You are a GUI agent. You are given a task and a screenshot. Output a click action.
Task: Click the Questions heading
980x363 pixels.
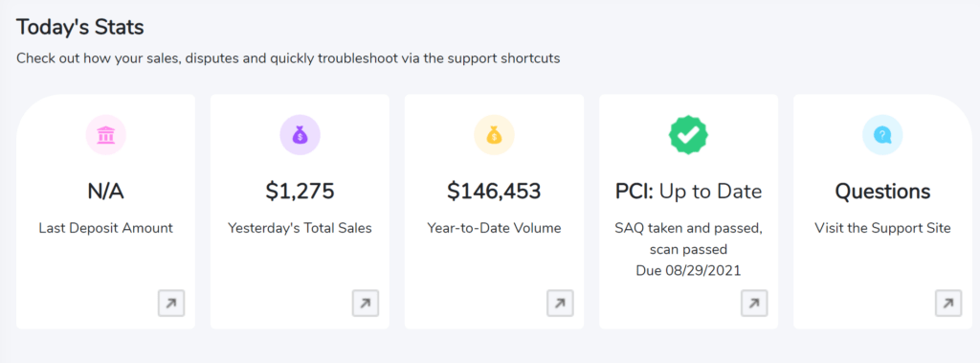882,192
